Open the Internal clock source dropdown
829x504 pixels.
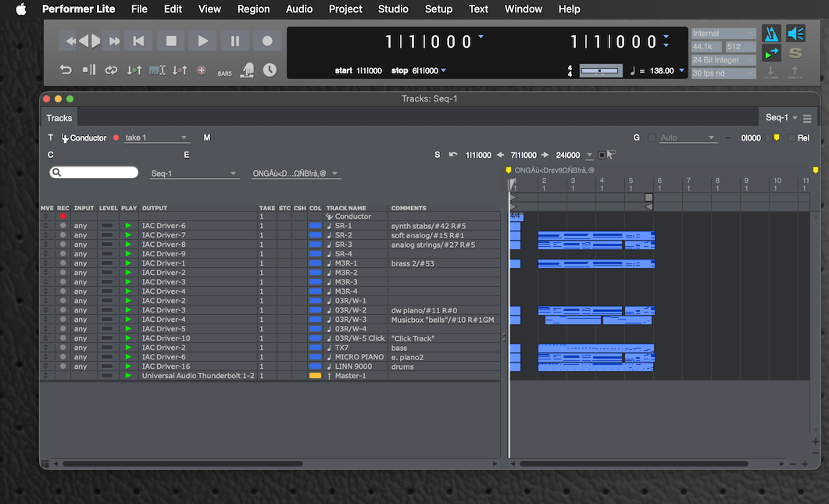click(x=724, y=34)
